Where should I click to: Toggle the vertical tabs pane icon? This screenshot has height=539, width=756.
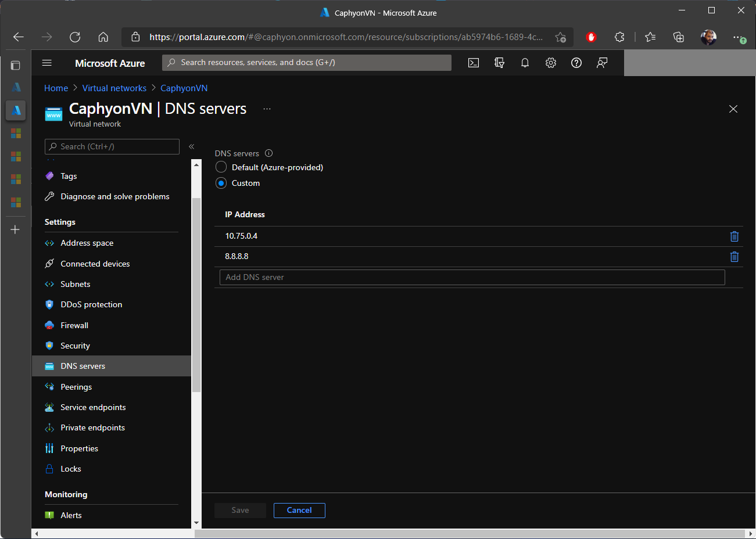click(x=16, y=65)
